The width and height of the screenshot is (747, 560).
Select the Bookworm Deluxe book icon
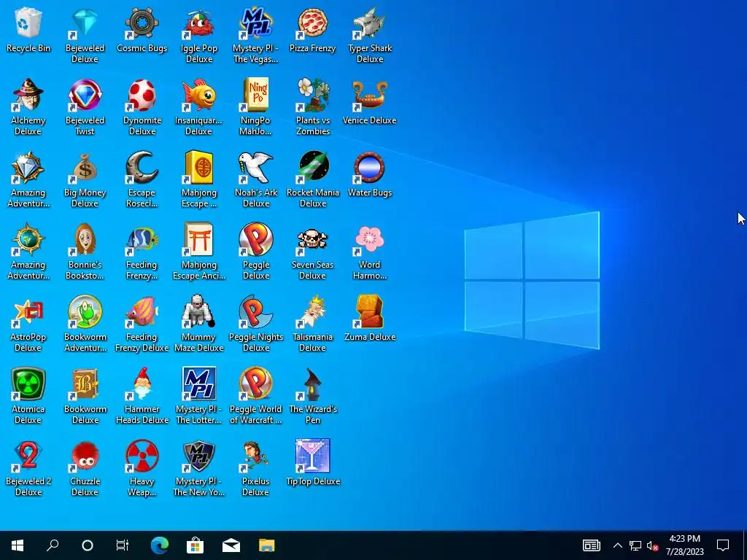pos(85,384)
